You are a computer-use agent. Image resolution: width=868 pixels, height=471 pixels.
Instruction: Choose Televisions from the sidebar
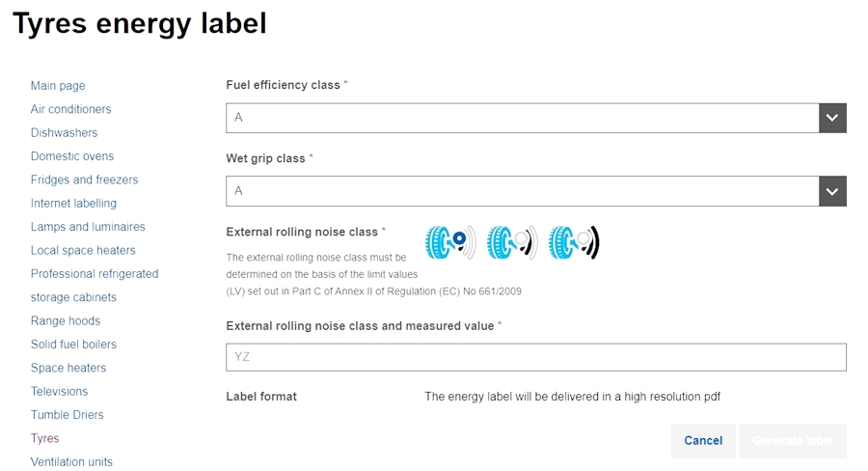59,391
